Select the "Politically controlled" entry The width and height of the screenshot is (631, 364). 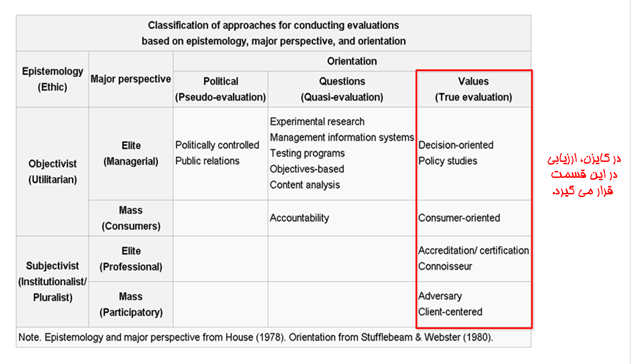217,145
